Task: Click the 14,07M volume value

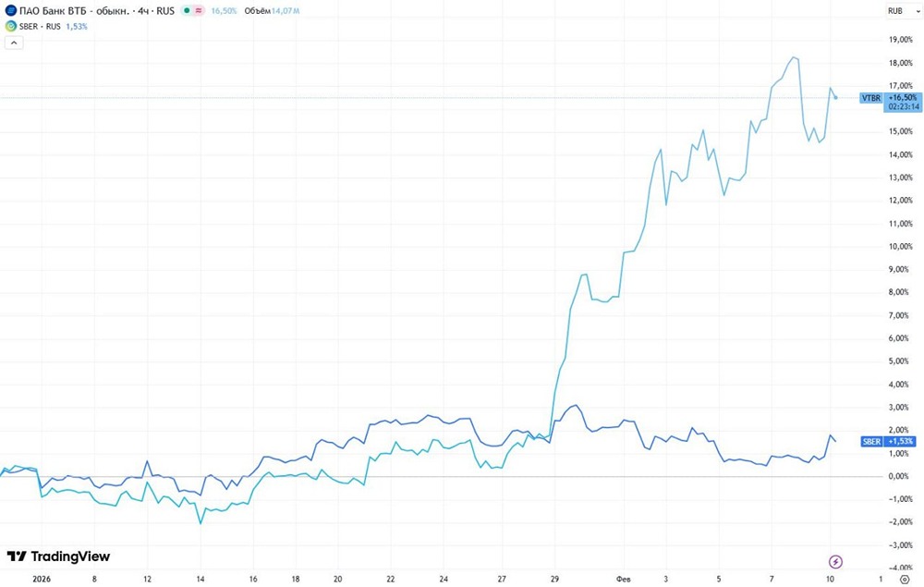Action: coord(286,10)
